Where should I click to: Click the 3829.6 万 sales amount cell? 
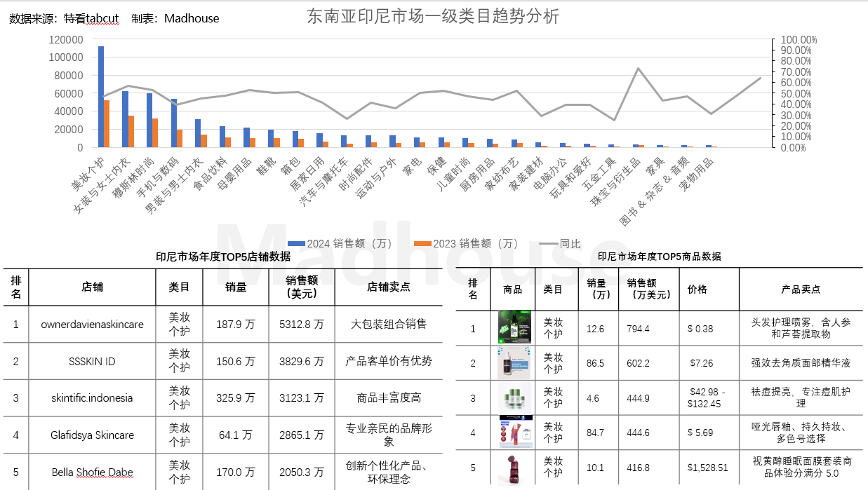coord(301,361)
